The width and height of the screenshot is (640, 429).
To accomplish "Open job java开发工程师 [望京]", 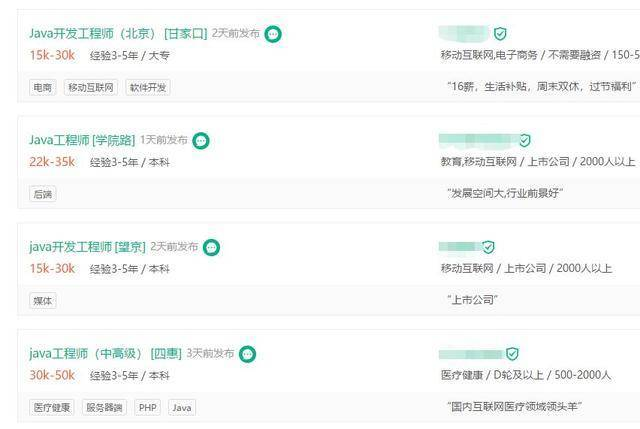I will point(87,247).
